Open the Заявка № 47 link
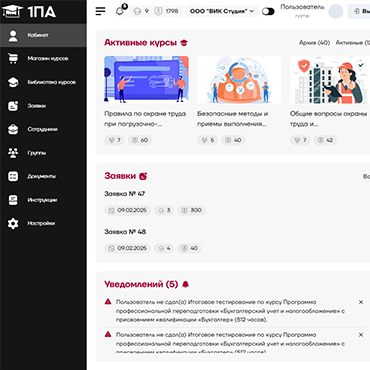 coord(125,194)
